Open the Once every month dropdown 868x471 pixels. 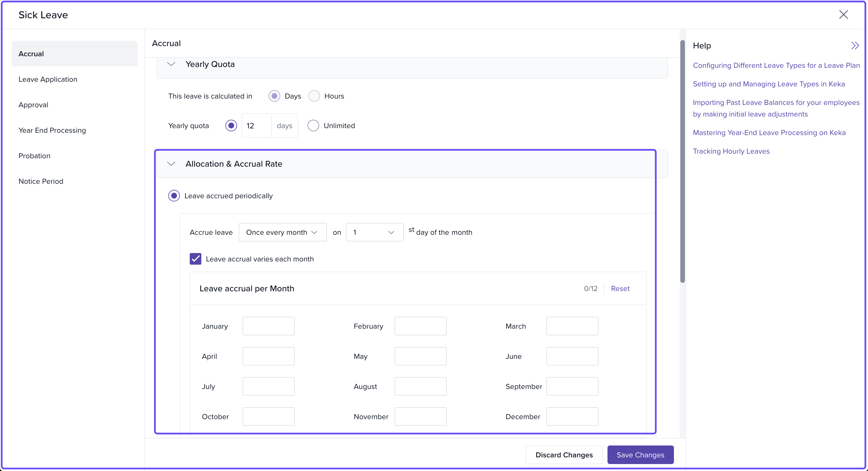282,232
